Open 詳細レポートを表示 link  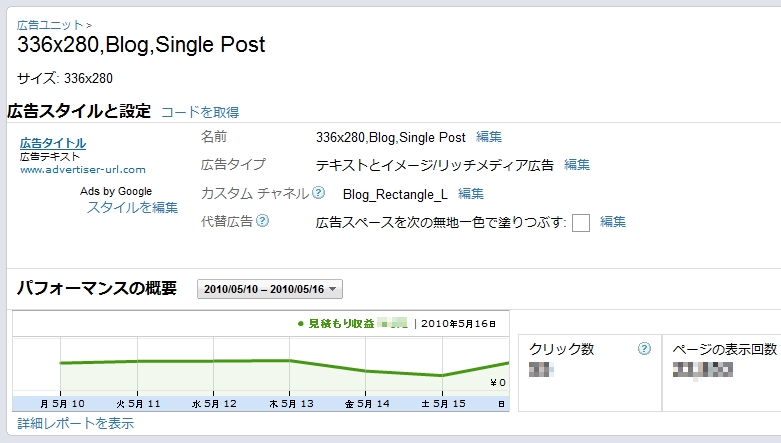pos(76,424)
